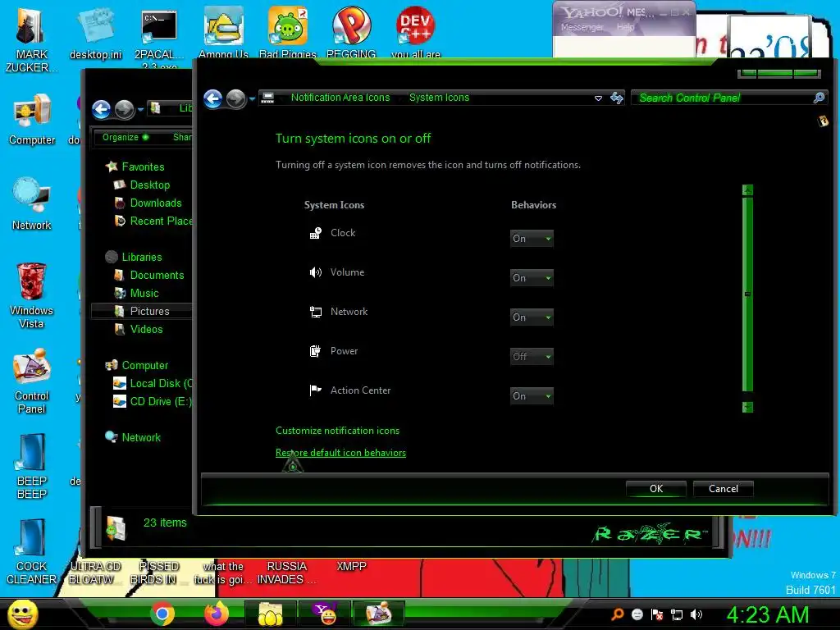Click scroll down arrow in icons list
Screen dimensions: 840x630
pyautogui.click(x=747, y=407)
